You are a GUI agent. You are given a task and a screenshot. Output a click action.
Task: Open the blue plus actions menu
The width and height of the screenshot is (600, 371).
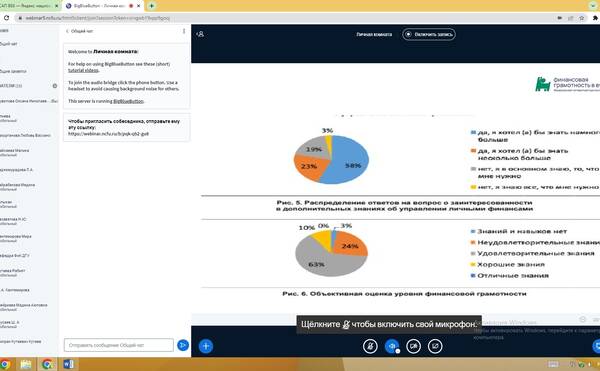click(206, 346)
